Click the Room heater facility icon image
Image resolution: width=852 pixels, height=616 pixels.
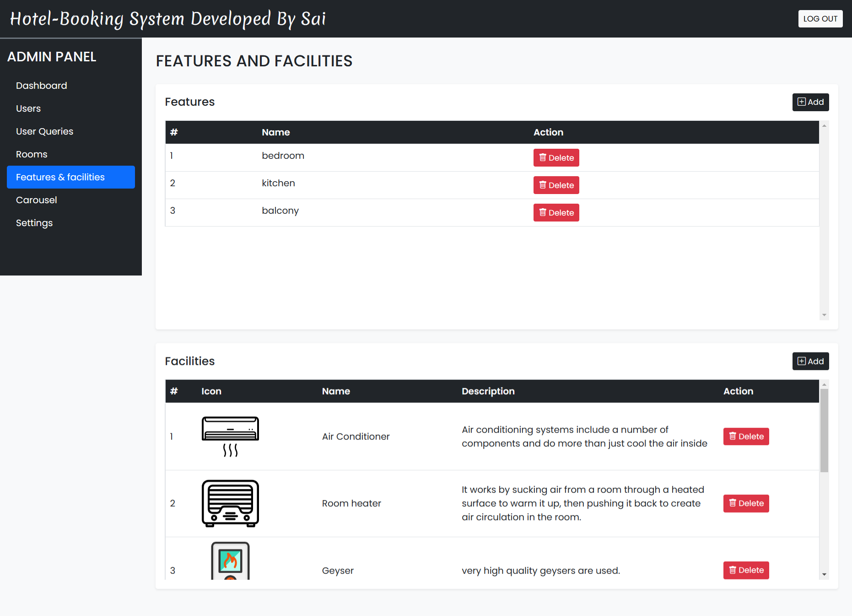[x=230, y=503]
